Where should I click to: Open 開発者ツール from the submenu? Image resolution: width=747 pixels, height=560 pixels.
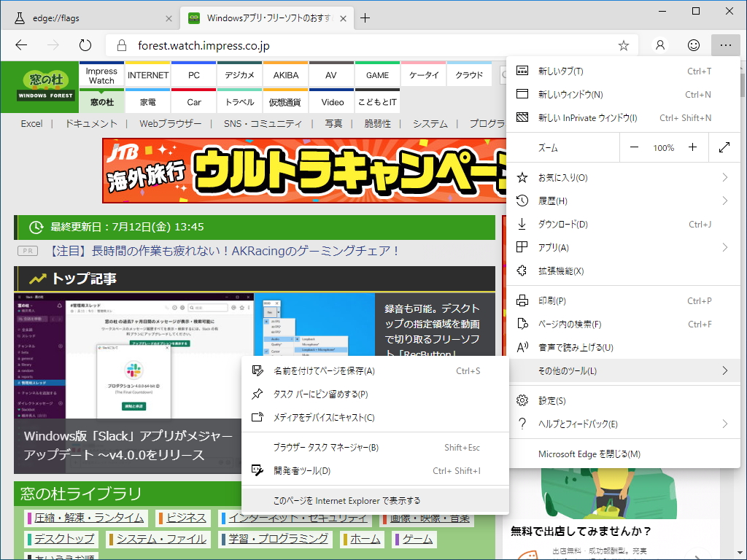(306, 471)
